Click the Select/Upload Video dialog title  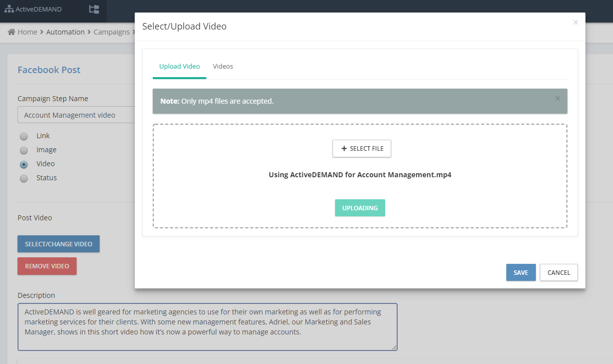[x=184, y=27]
